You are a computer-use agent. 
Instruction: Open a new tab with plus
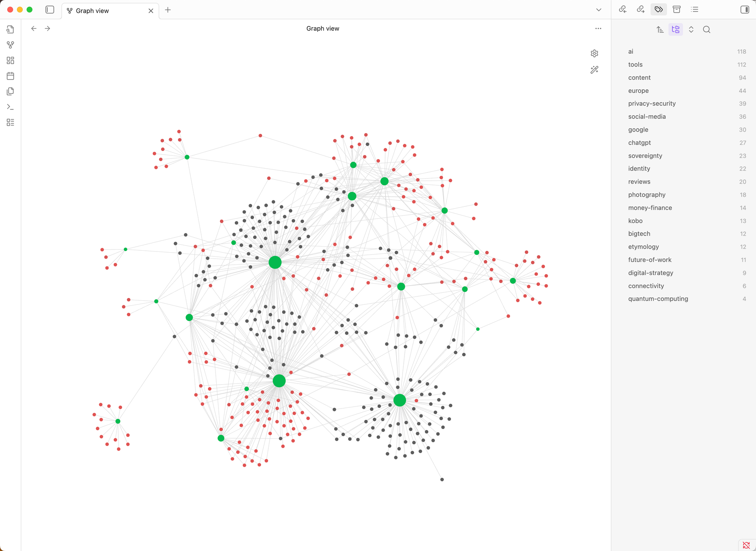point(168,10)
